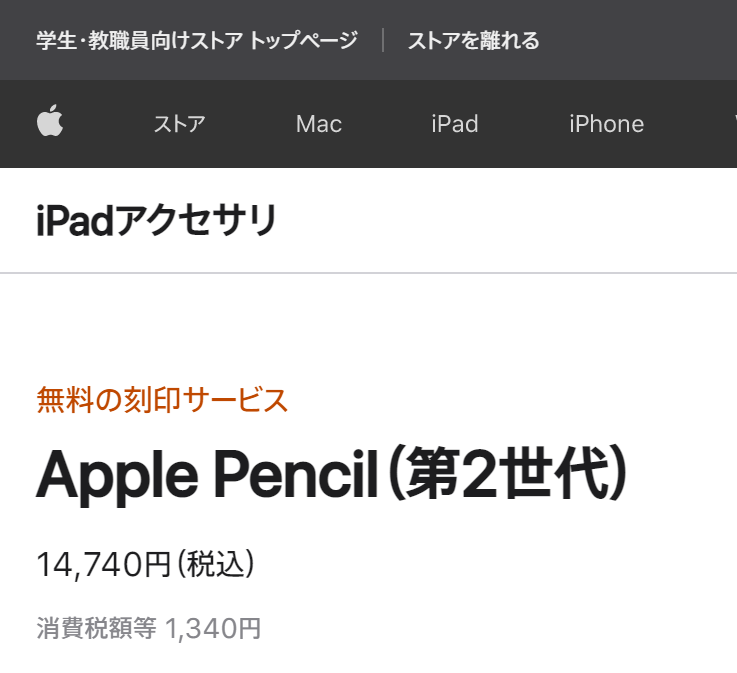
Task: Click the ストアを離れる link
Action: coord(473,41)
